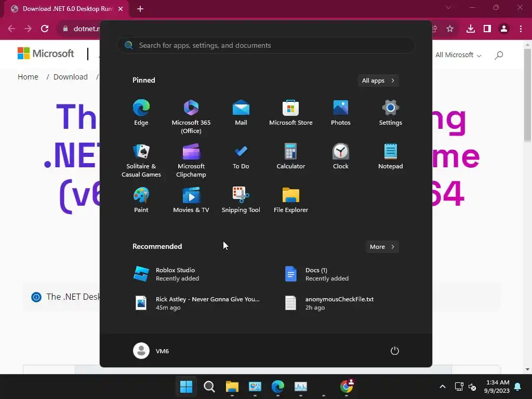
Task: Open Edge on the taskbar
Action: tap(277, 387)
